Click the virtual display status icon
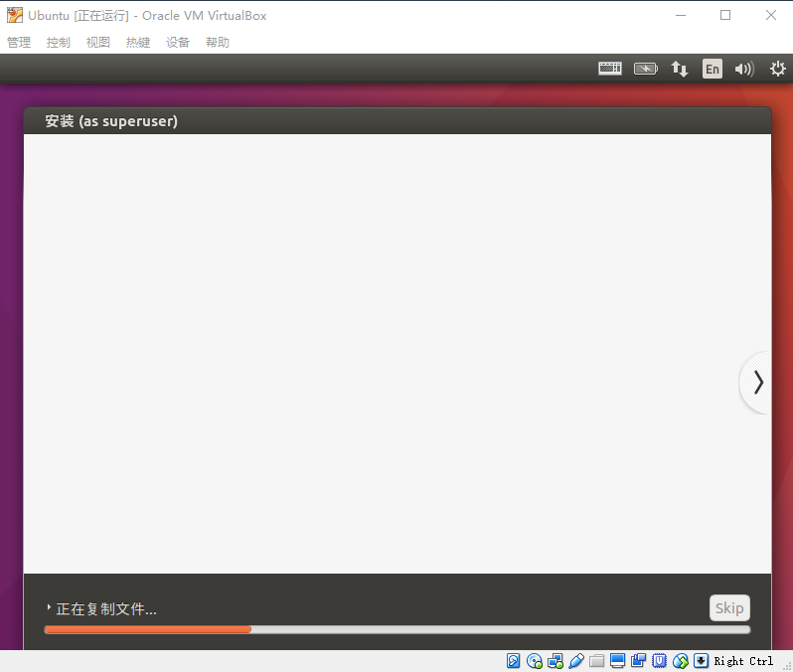The height and width of the screenshot is (672, 793). coord(618,661)
